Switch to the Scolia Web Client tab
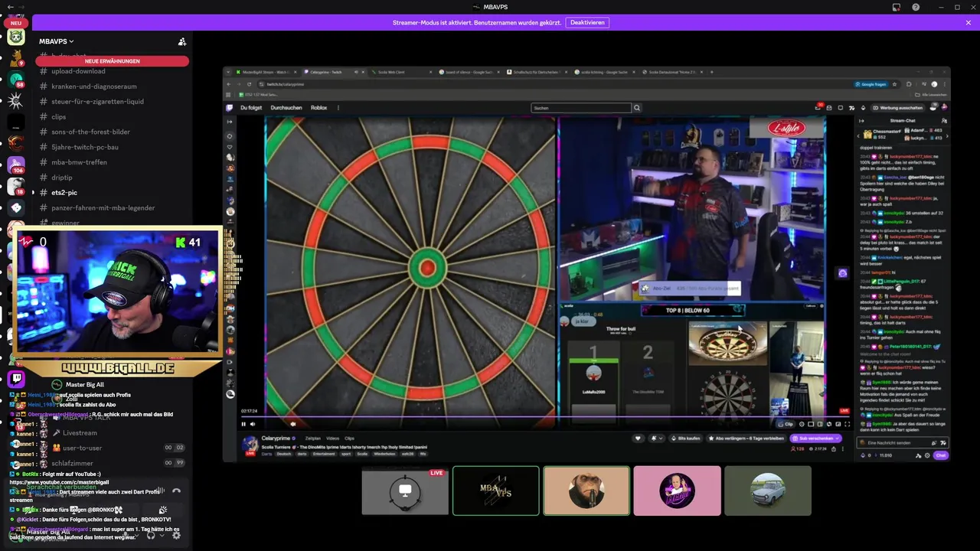Screen dimensions: 980x551 tap(402, 72)
